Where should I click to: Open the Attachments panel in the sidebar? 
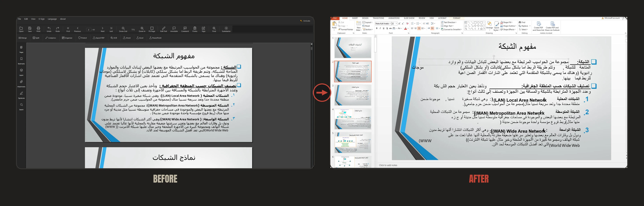click(x=21, y=83)
